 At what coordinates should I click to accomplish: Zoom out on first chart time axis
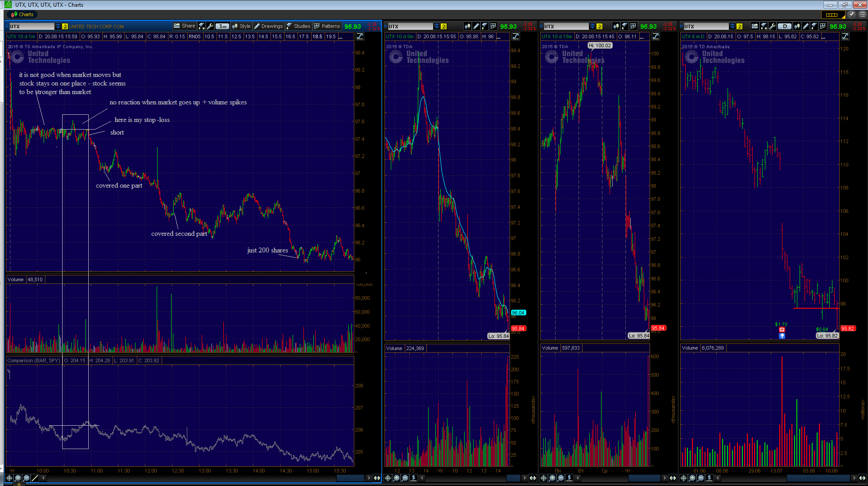[27, 478]
